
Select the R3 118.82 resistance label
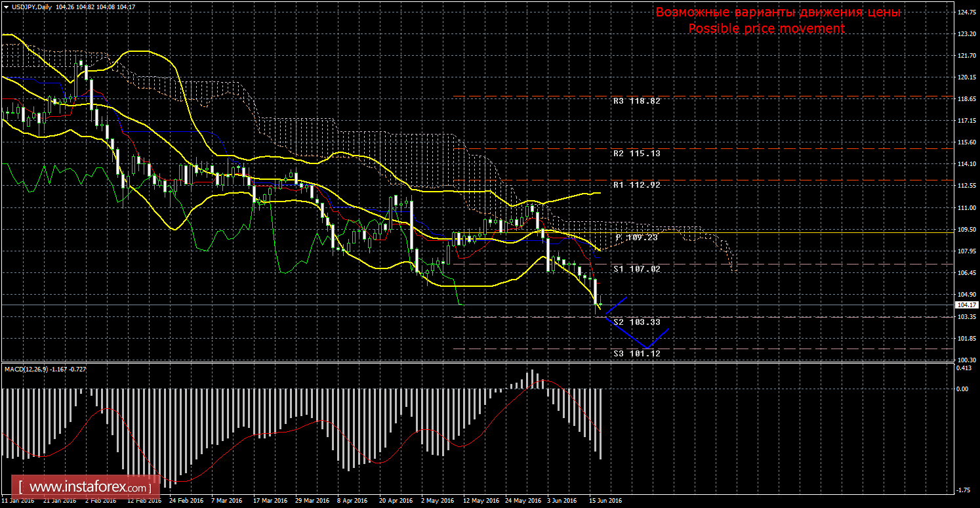click(636, 102)
